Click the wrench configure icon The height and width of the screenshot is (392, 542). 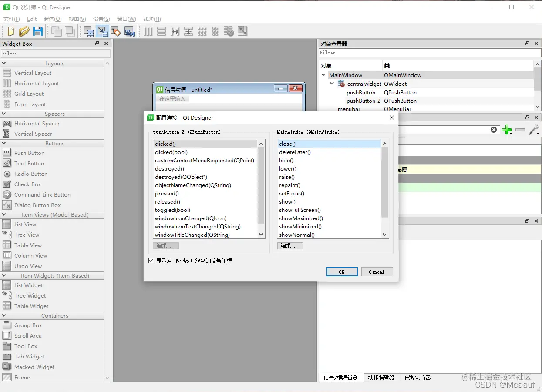pos(534,130)
